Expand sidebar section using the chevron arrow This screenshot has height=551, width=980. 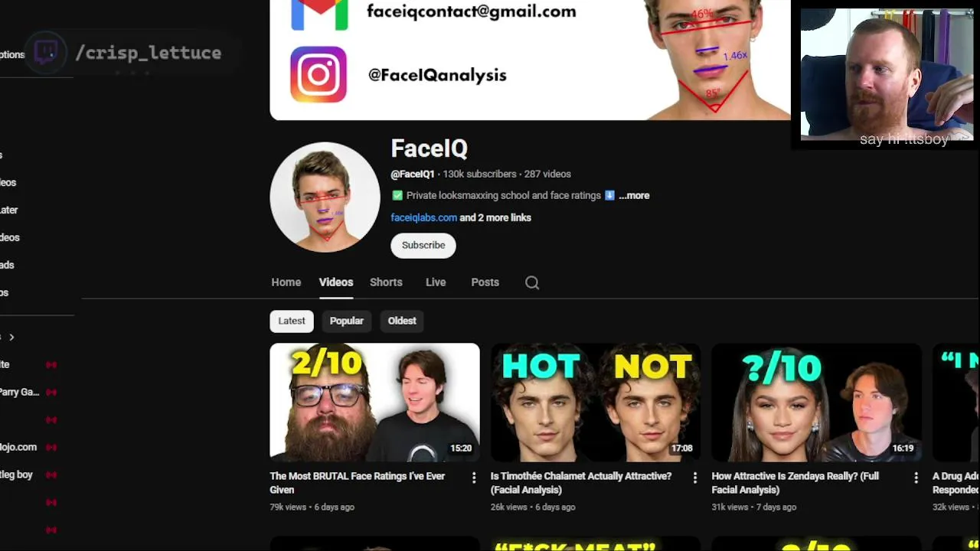11,337
